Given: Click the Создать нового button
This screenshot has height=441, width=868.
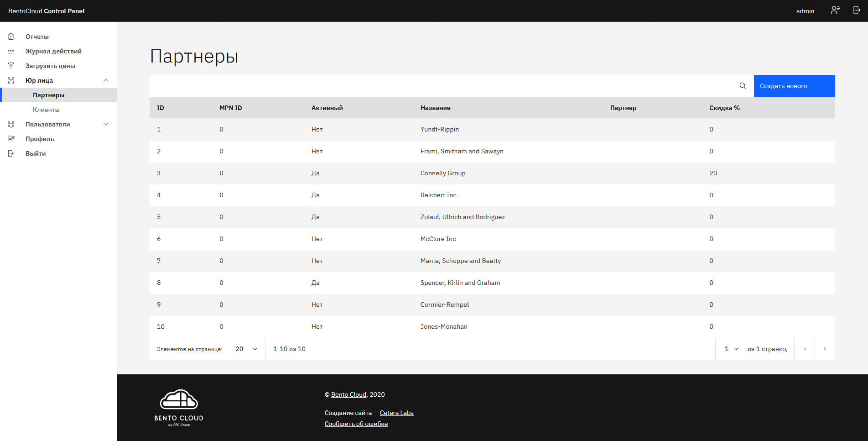Looking at the screenshot, I should tap(794, 86).
